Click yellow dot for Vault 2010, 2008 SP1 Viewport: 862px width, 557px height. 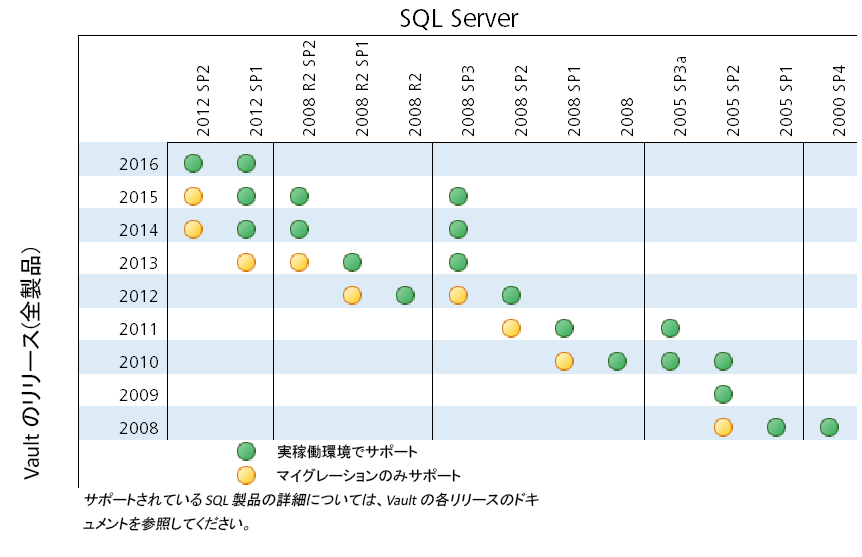pos(564,361)
